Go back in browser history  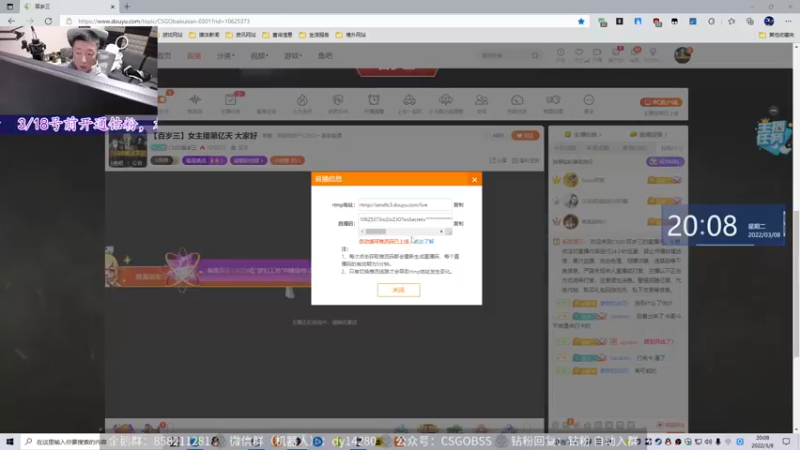11,21
